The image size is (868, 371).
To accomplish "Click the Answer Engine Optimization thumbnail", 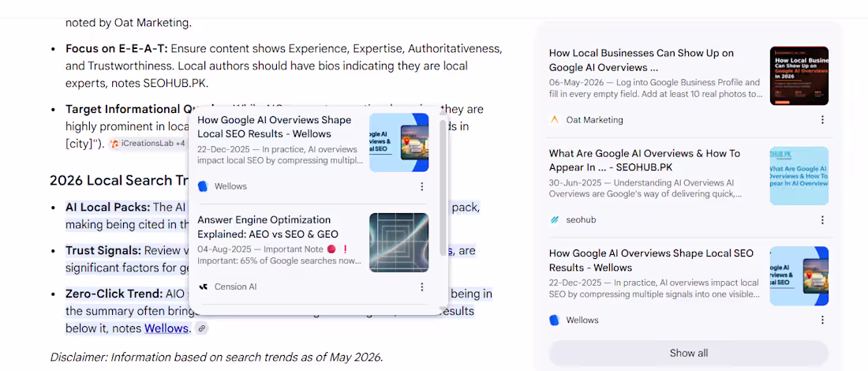I will tap(398, 242).
